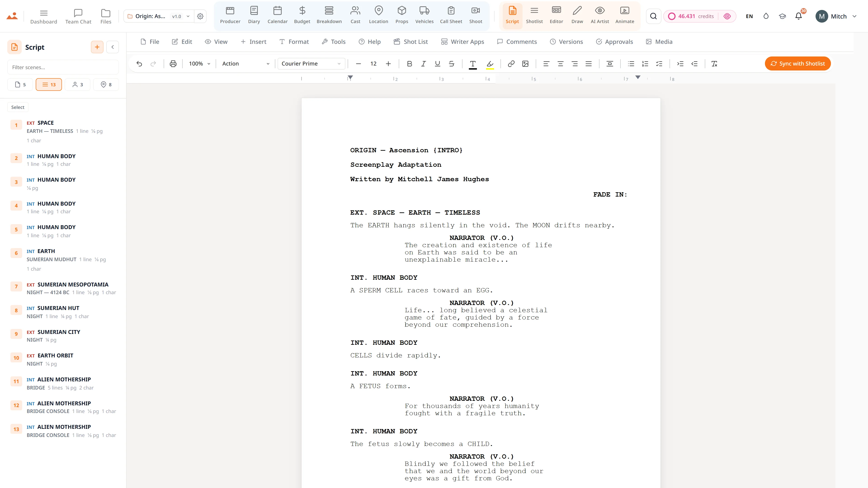Open the Format menu
This screenshot has height=488, width=868.
[294, 42]
